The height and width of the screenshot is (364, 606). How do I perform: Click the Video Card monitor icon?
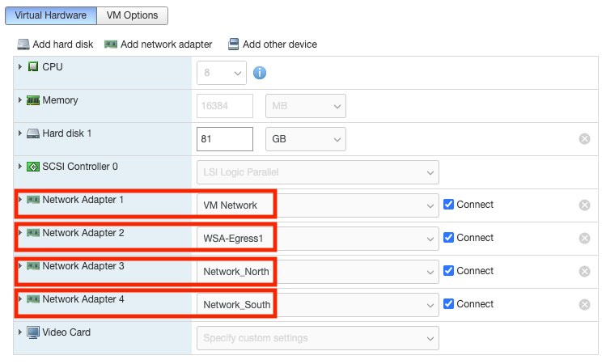(x=33, y=332)
